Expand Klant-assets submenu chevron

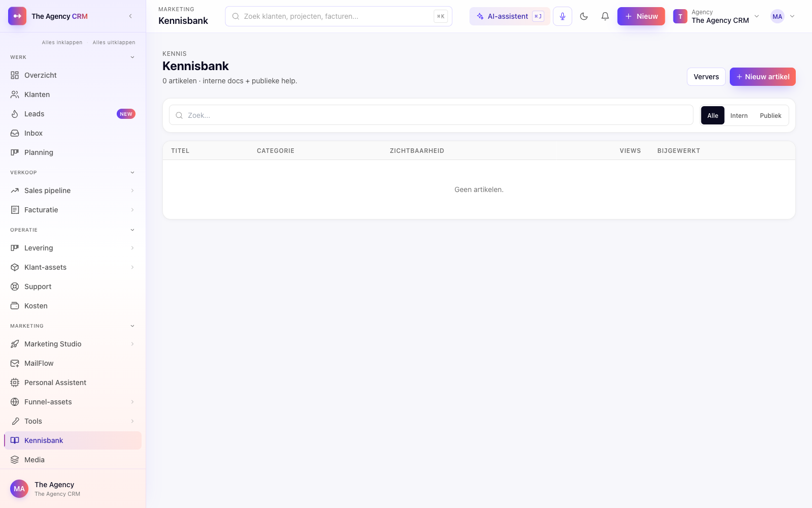132,267
